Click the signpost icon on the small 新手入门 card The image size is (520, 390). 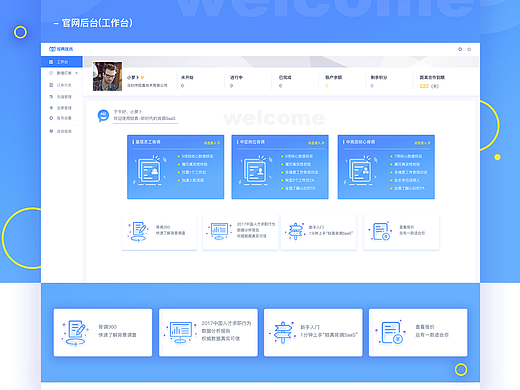[296, 231]
